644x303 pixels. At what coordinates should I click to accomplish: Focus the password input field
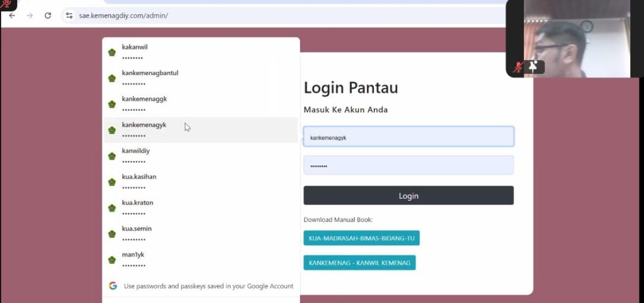[x=408, y=165]
